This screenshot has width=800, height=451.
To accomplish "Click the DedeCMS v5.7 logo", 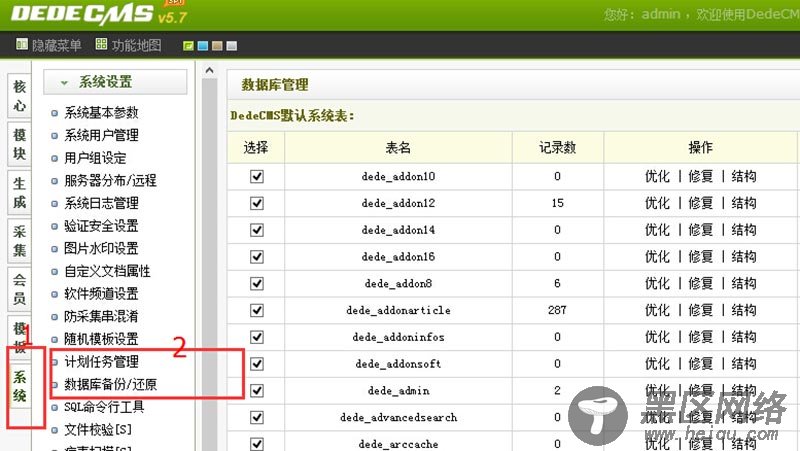I will tap(98, 14).
